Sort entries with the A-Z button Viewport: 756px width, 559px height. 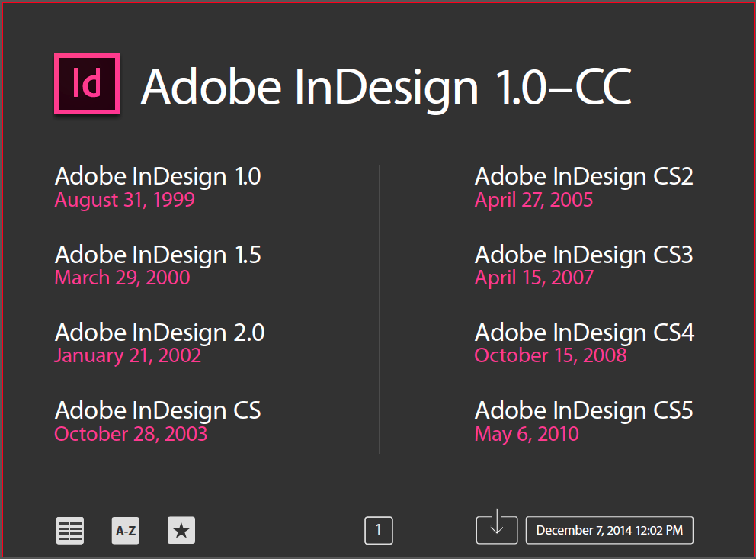coord(125,531)
